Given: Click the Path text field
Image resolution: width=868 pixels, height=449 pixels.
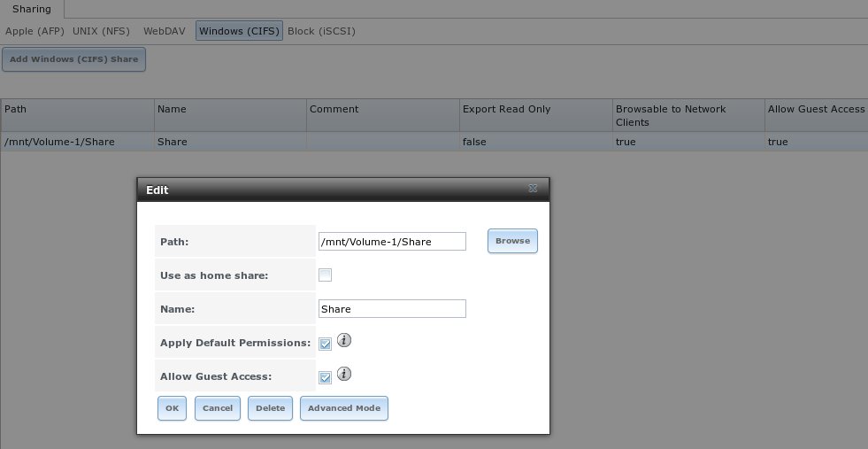Looking at the screenshot, I should [x=391, y=241].
